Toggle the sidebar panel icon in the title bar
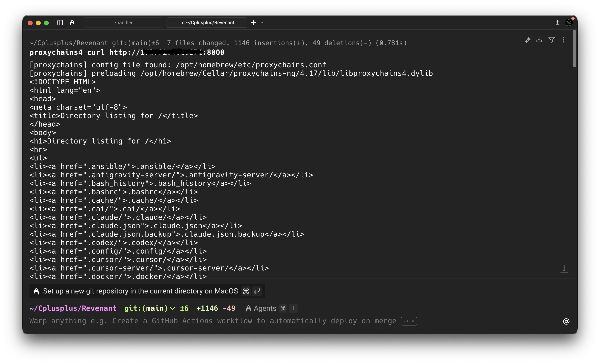The height and width of the screenshot is (364, 600). pyautogui.click(x=60, y=23)
